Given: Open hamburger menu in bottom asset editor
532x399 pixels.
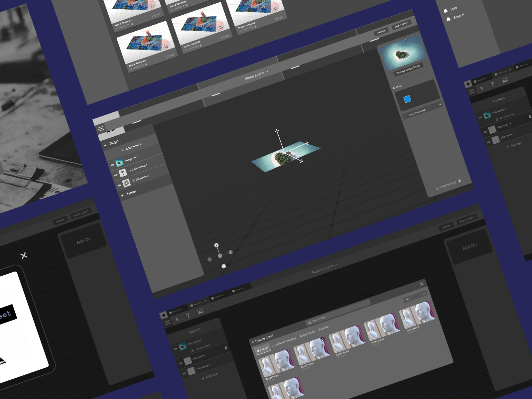Looking at the screenshot, I should click(x=168, y=323).
